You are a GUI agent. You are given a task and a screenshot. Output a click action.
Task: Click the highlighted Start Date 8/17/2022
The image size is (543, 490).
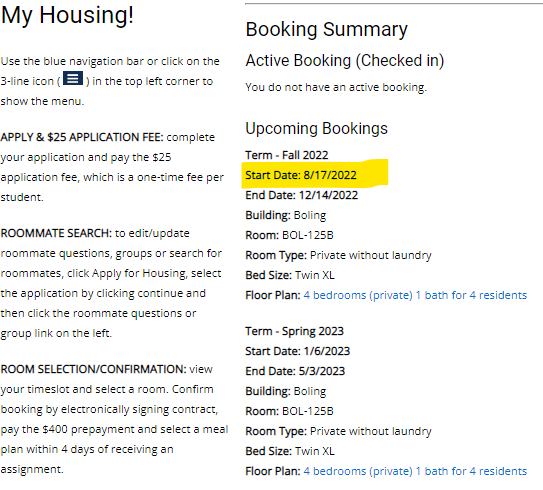coord(301,175)
